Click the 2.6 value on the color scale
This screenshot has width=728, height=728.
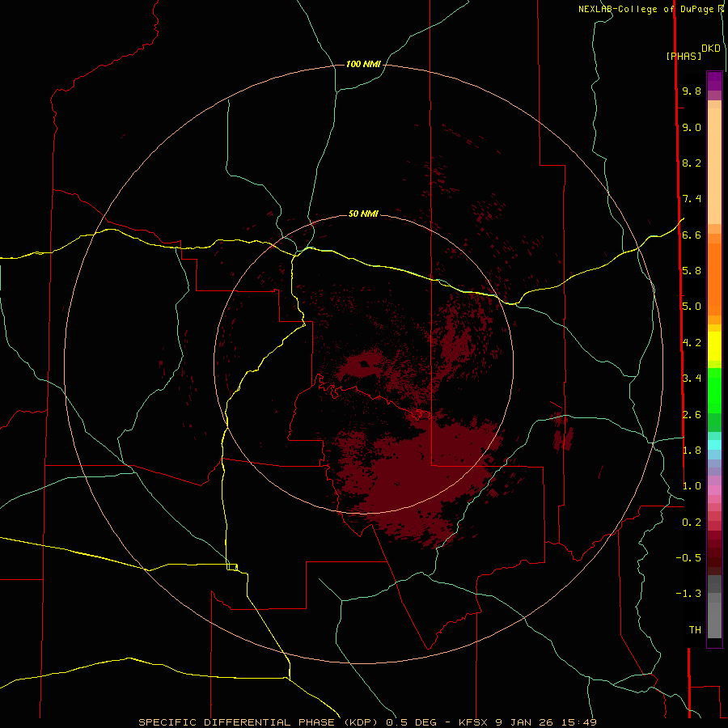[x=692, y=415]
